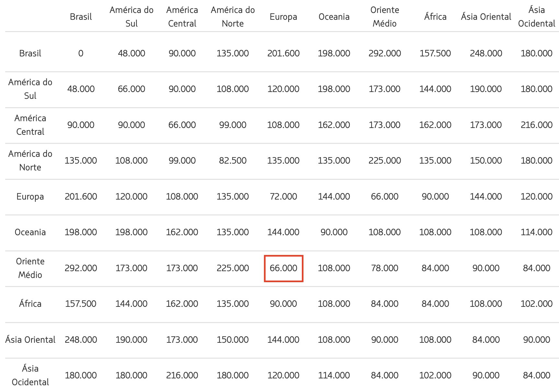Click the 114.000 cell in Oceania row
The image size is (559, 392).
click(536, 232)
